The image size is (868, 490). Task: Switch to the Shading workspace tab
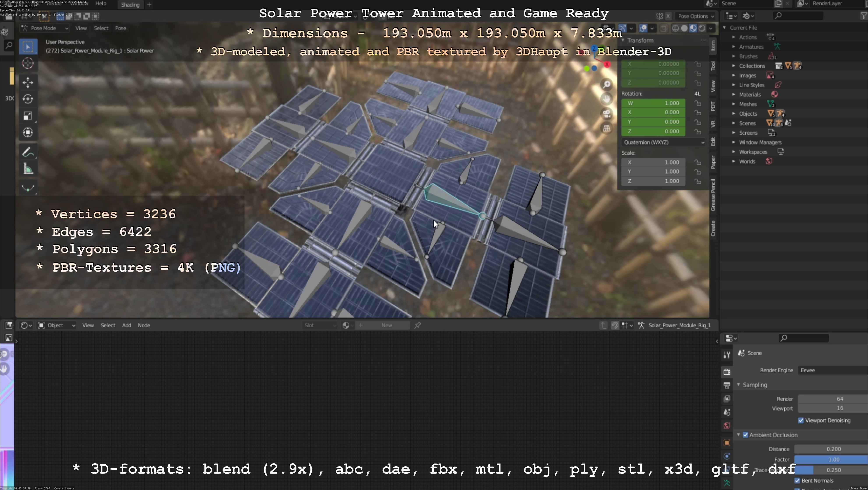130,5
